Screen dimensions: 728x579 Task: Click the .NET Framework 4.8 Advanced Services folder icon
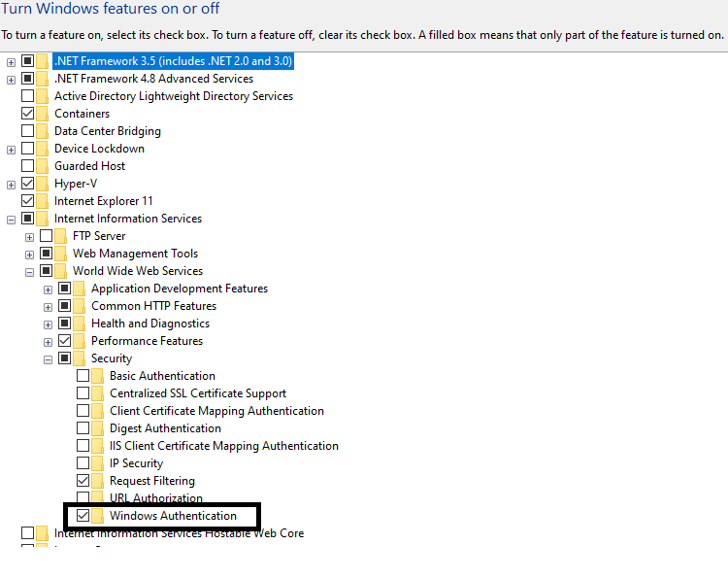43,79
